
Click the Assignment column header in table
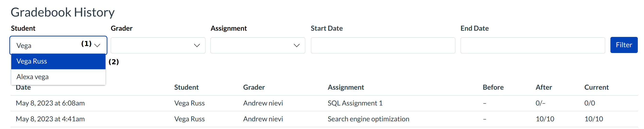[346, 87]
